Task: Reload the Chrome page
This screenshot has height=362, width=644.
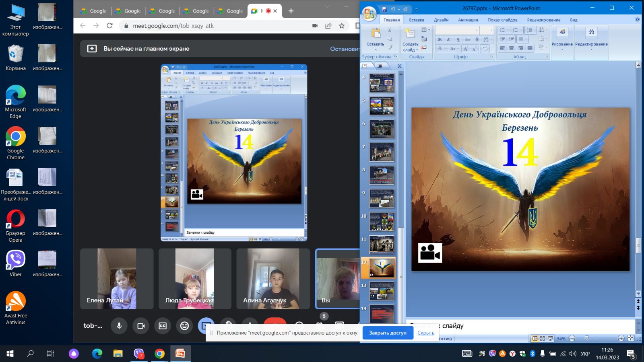Action: tap(109, 25)
